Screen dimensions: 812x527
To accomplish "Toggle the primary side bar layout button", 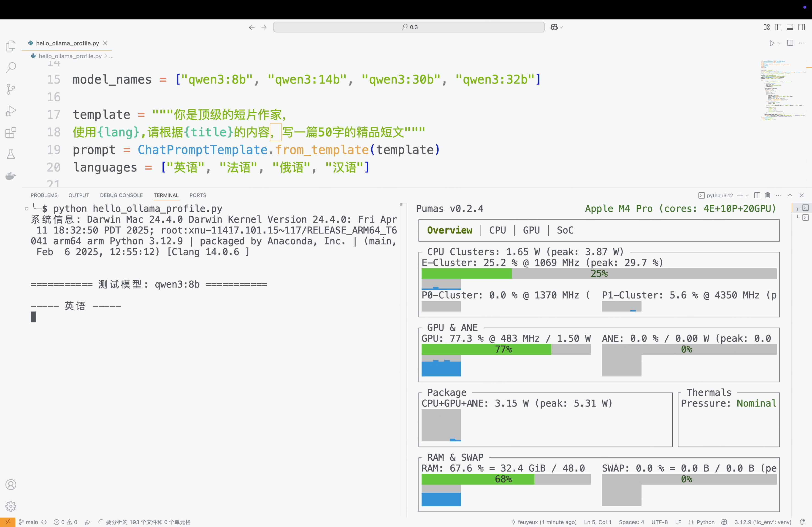I will click(778, 27).
